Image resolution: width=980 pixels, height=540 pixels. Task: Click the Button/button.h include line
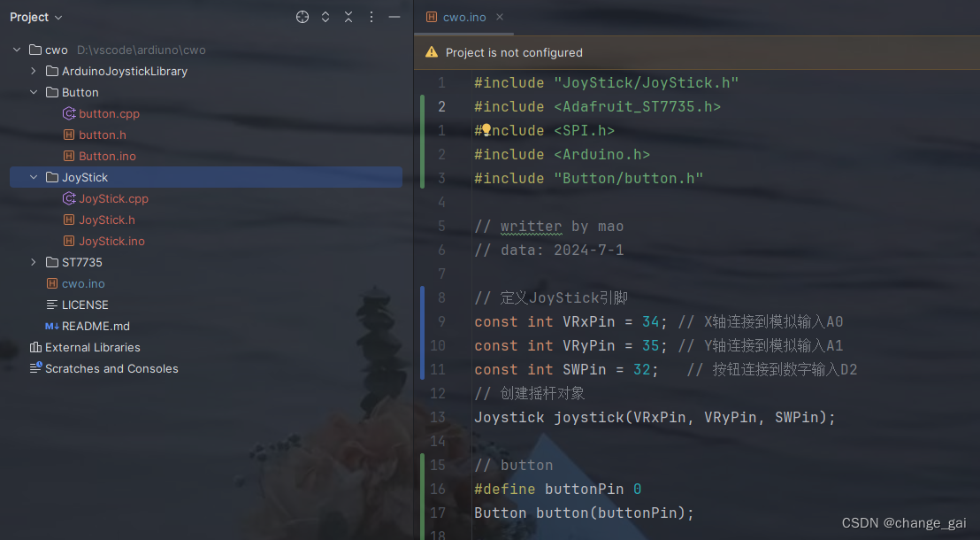point(589,178)
